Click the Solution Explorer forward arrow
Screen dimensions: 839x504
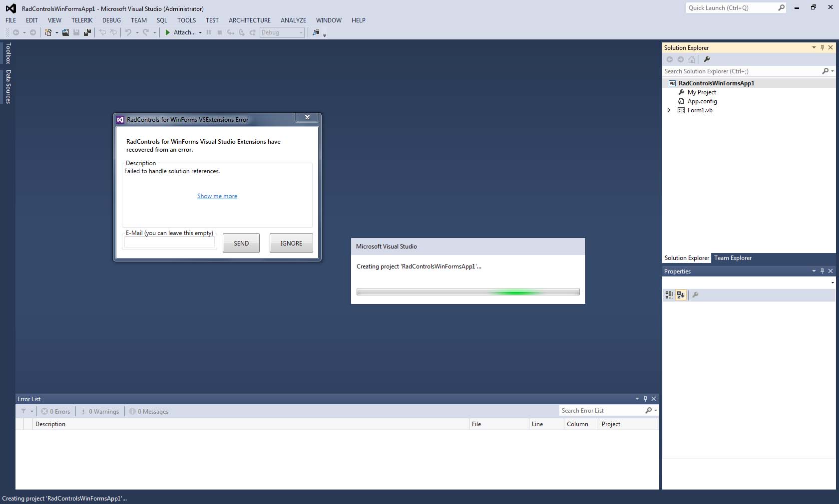click(x=681, y=59)
